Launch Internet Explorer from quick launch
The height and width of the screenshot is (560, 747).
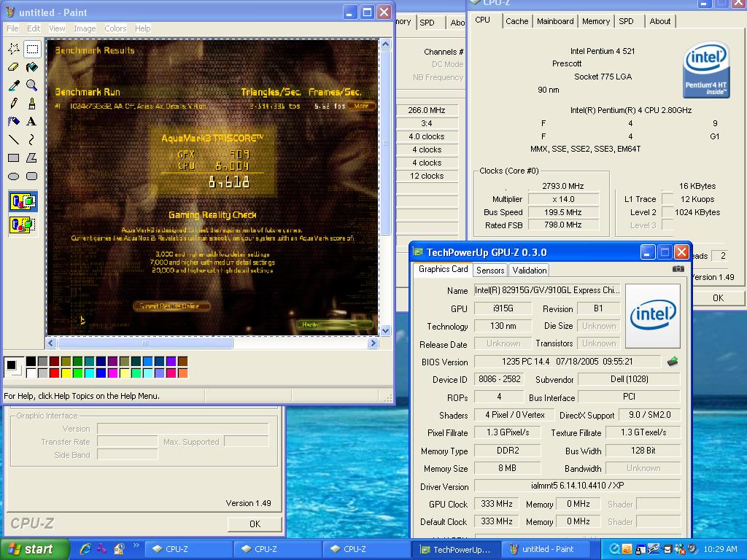[x=85, y=549]
